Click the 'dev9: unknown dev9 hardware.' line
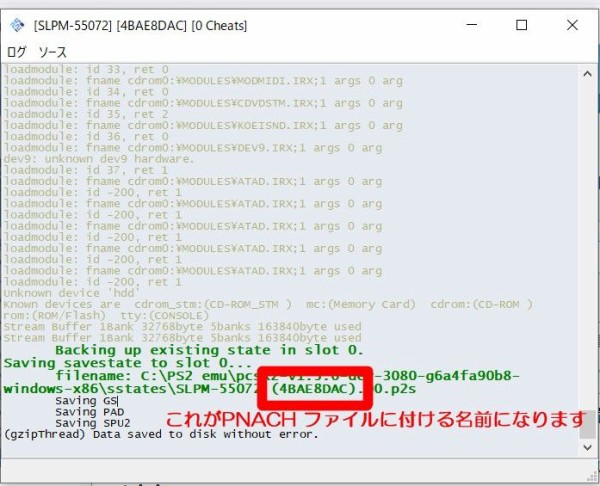600x486 pixels. point(99,159)
